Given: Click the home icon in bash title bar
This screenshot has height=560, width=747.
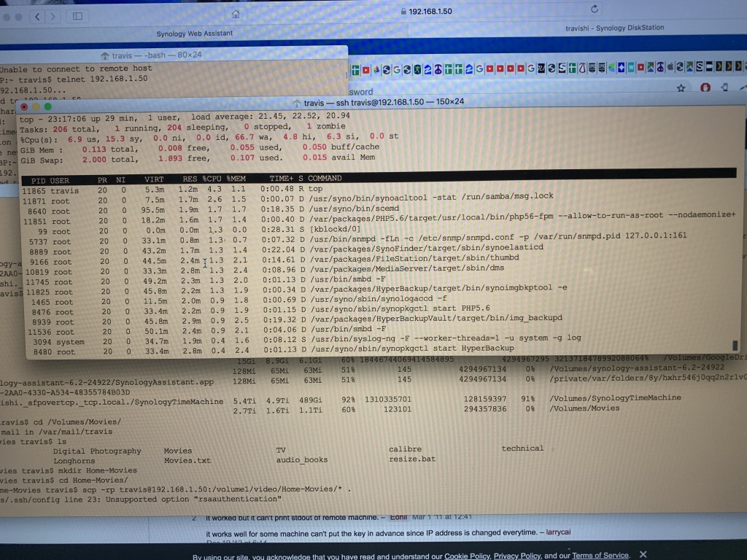Looking at the screenshot, I should tap(105, 55).
